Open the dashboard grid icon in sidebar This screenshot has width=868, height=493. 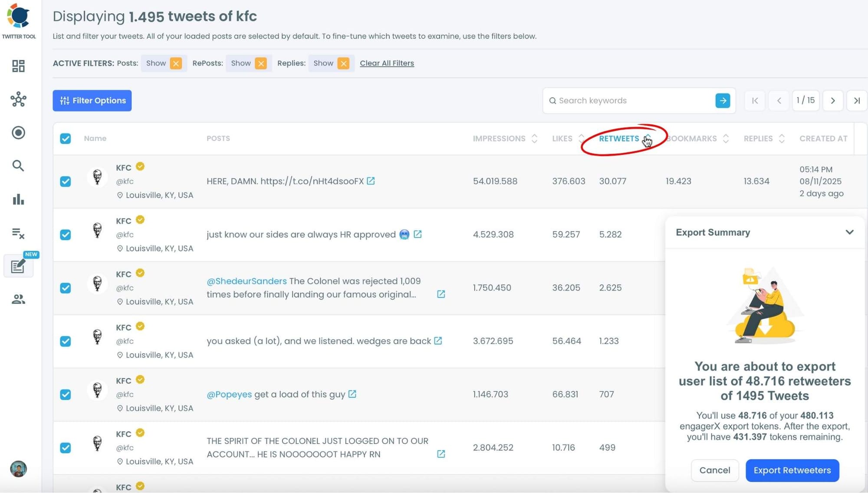tap(18, 66)
